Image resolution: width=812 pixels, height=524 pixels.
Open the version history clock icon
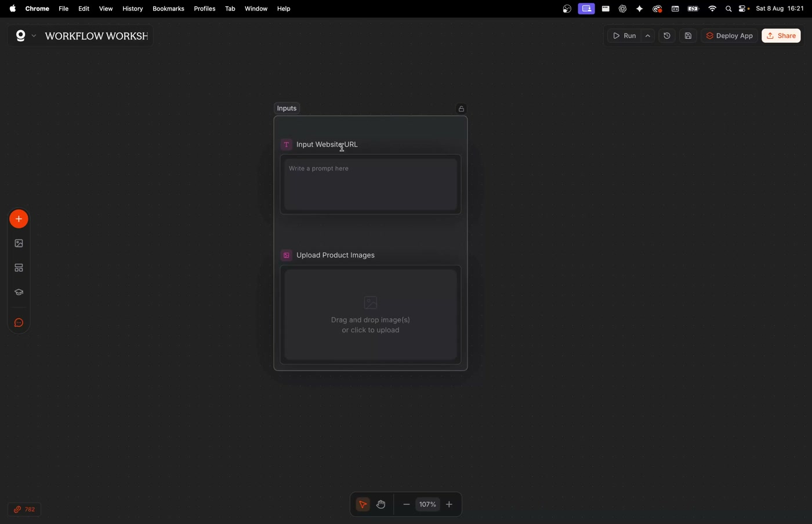667,36
